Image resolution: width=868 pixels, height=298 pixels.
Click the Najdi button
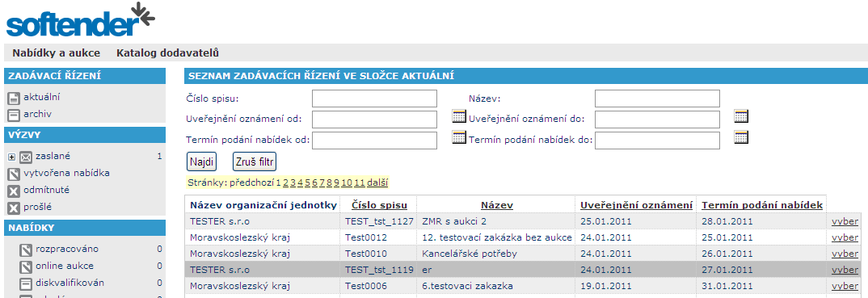tap(202, 162)
